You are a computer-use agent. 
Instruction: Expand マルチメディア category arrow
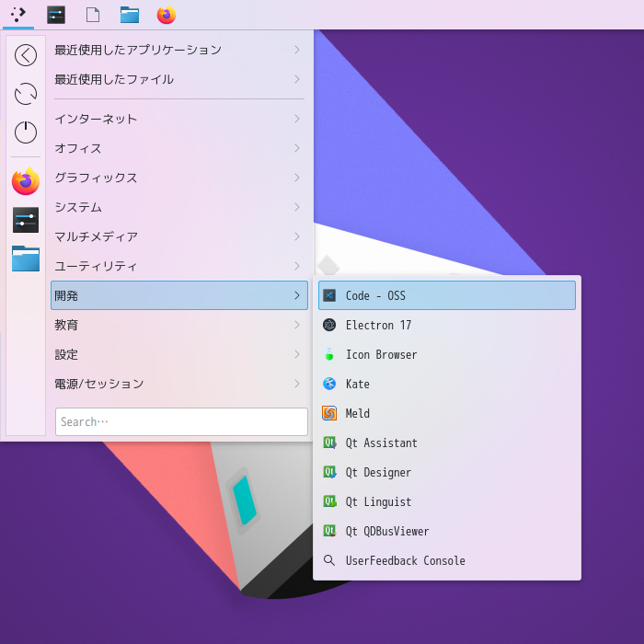pos(297,236)
